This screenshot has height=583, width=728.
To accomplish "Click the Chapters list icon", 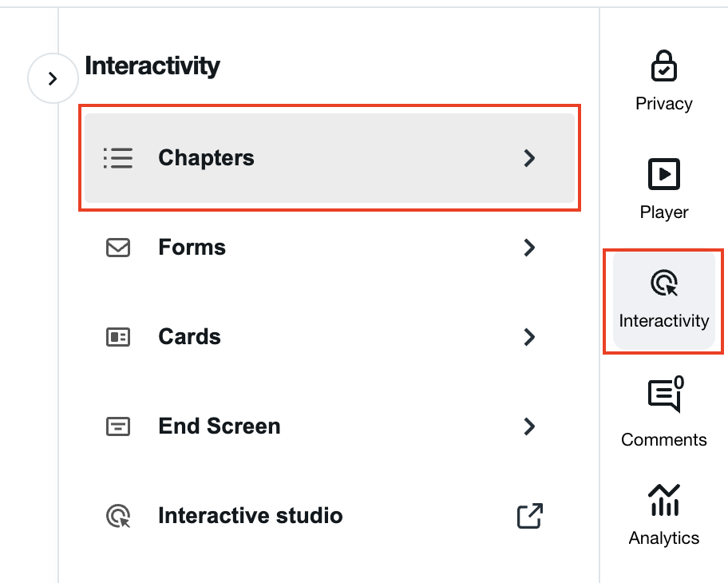I will tap(118, 158).
